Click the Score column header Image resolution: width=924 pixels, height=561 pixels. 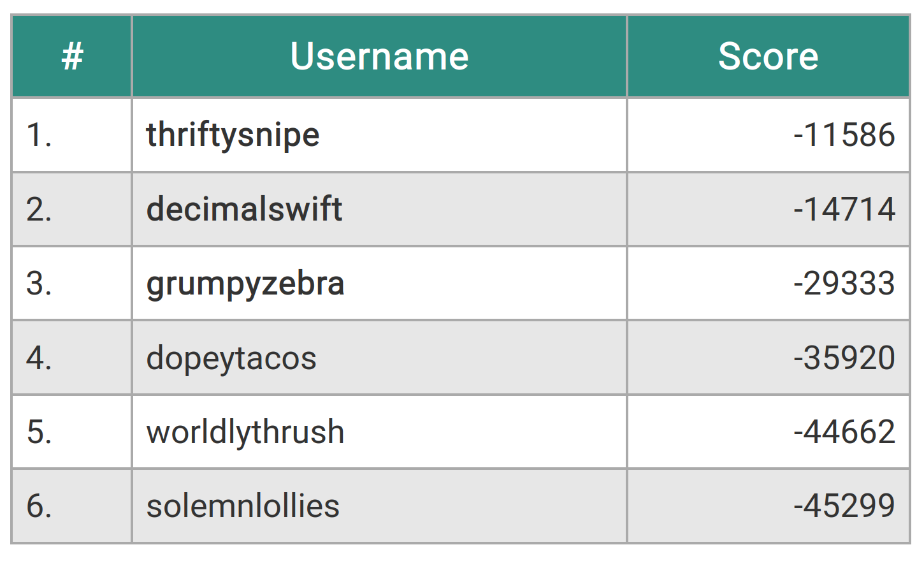pyautogui.click(x=768, y=56)
